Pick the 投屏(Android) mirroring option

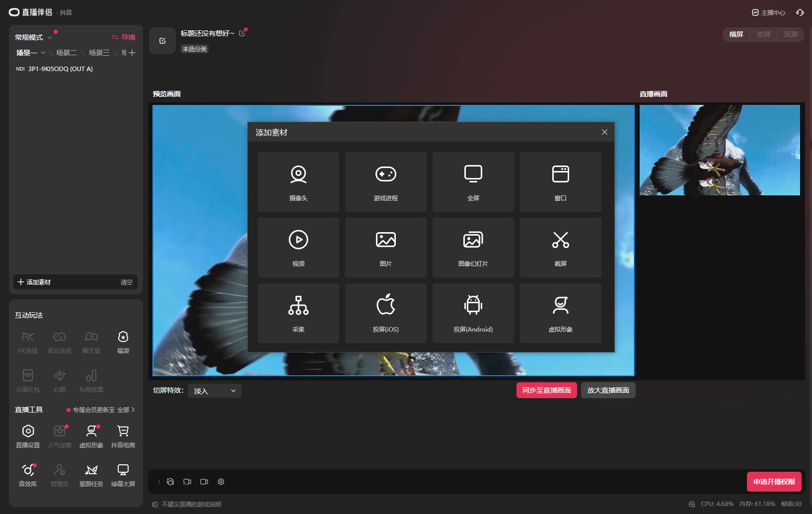coord(473,313)
